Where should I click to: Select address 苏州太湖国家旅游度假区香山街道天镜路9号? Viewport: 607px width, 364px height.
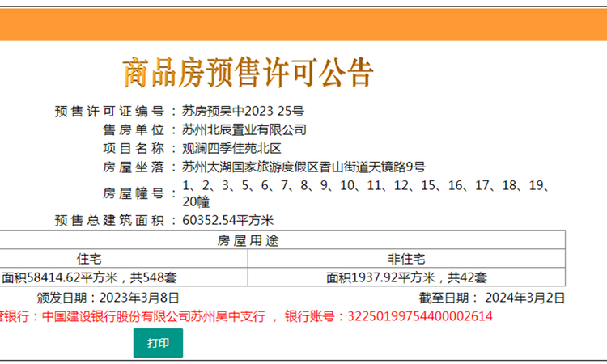coord(303,167)
